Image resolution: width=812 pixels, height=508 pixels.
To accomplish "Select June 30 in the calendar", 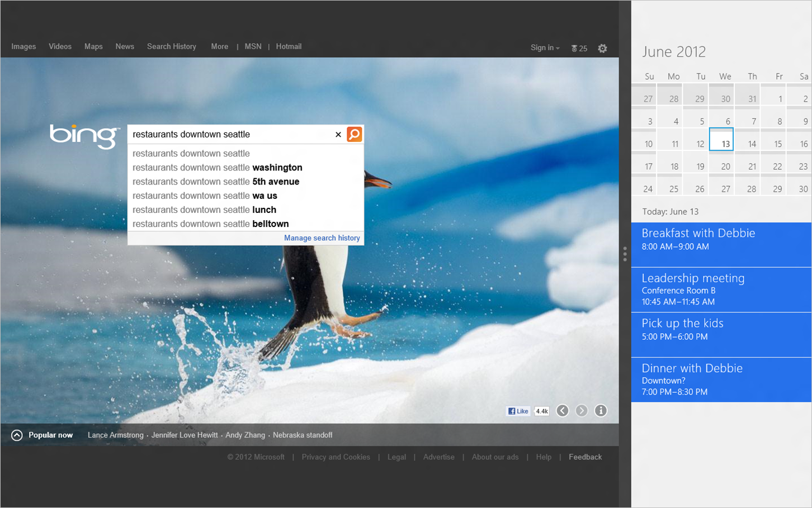I will 799,184.
